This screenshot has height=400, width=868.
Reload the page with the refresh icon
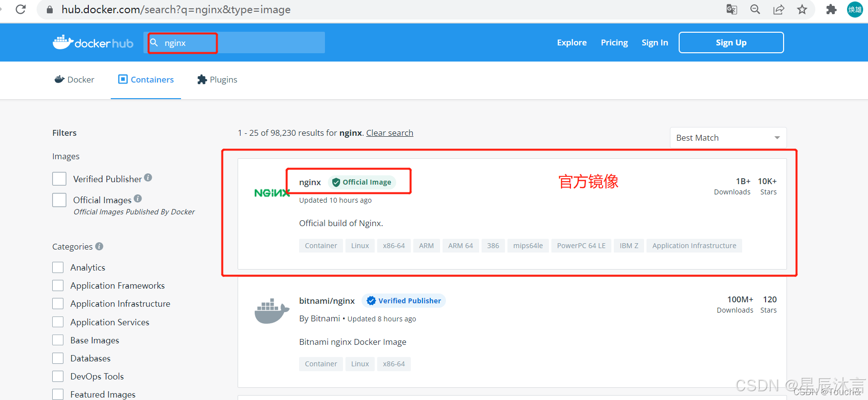[x=20, y=9]
